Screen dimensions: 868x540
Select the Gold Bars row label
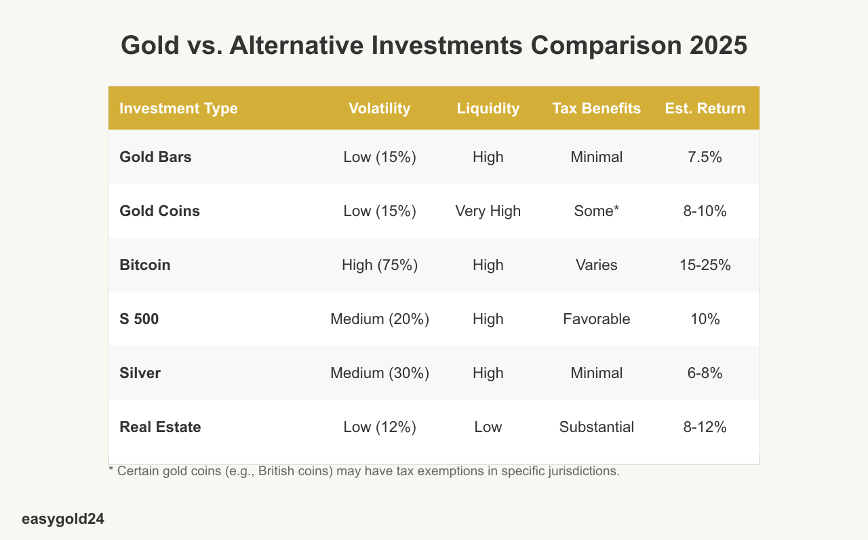(155, 157)
